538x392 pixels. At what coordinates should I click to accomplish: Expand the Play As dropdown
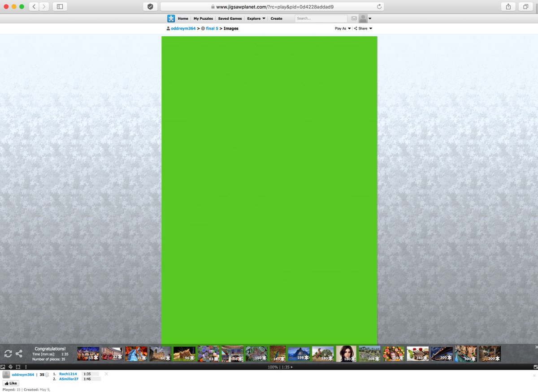343,28
